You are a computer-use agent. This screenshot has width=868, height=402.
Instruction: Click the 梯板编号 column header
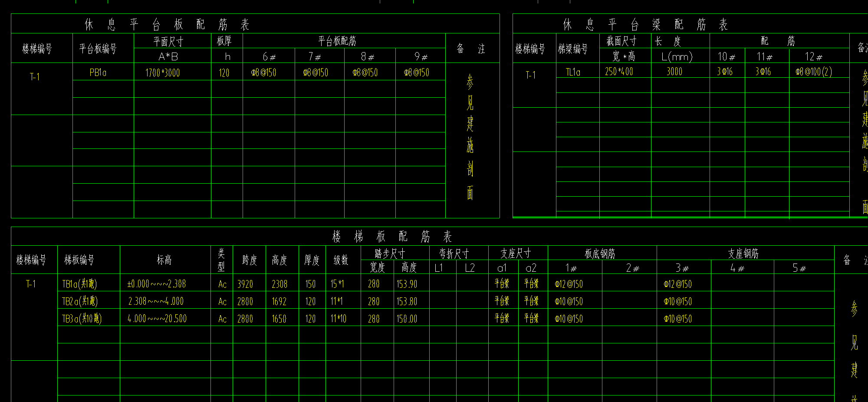[x=79, y=260]
